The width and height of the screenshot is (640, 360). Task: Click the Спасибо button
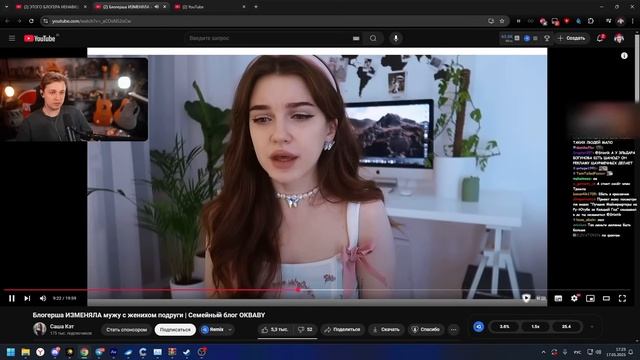[426, 329]
